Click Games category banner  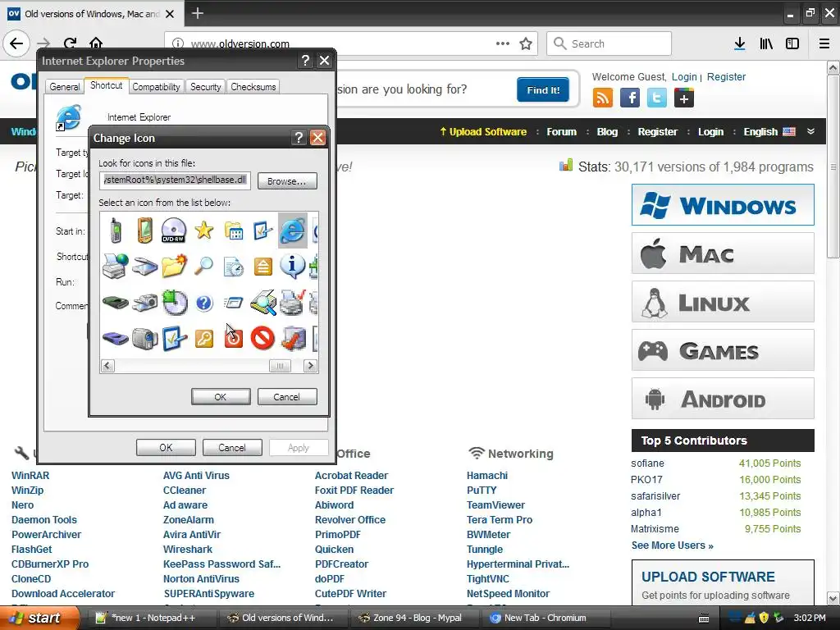[x=723, y=350]
